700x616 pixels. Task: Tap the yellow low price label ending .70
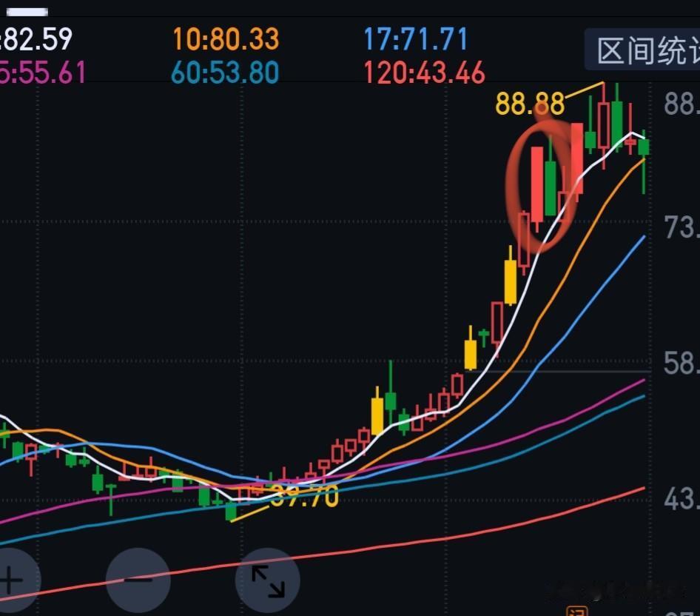point(305,496)
